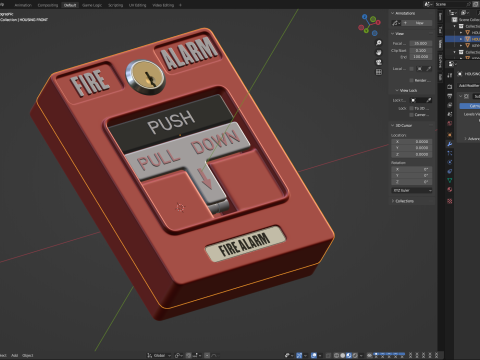Select wireframe viewport shading
This screenshot has height=360, width=480.
[x=336, y=355]
